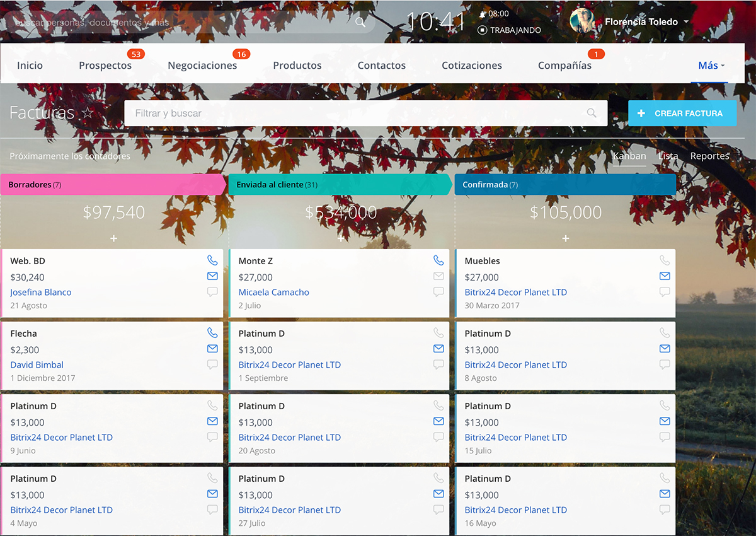The width and height of the screenshot is (756, 536).
Task: Open the Josefina Blanco contact link
Action: coord(41,292)
